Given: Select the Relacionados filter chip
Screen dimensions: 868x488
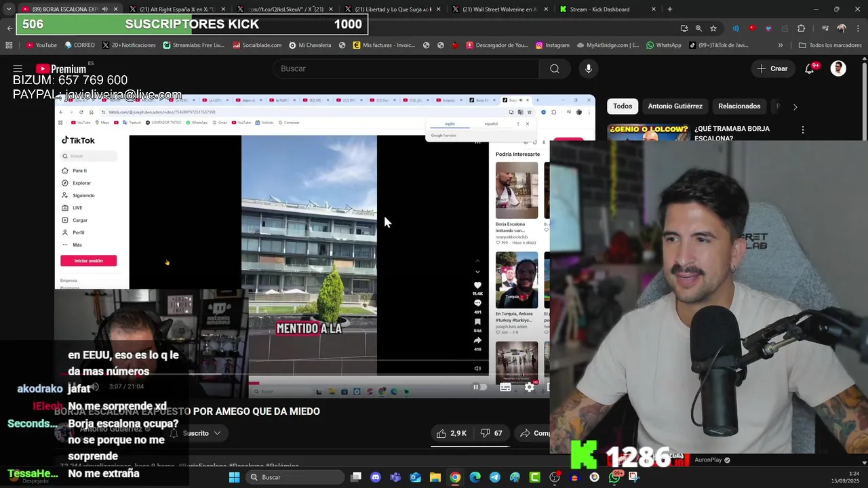Looking at the screenshot, I should click(739, 106).
